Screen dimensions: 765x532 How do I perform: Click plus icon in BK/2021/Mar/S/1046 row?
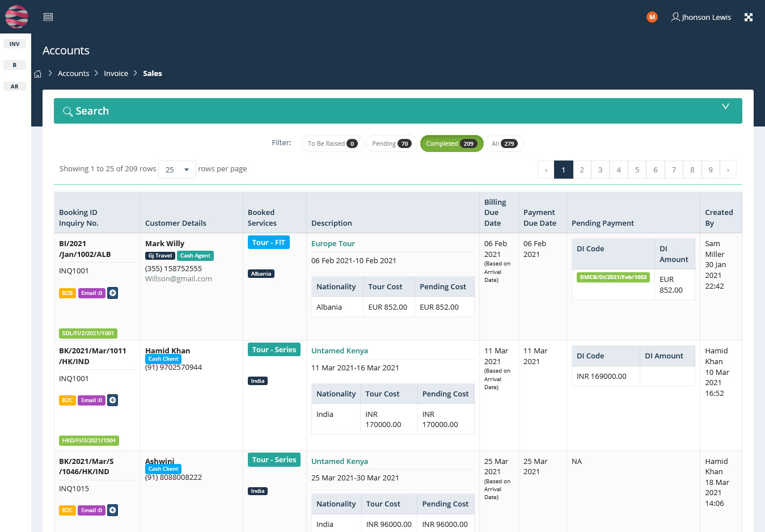coord(113,510)
